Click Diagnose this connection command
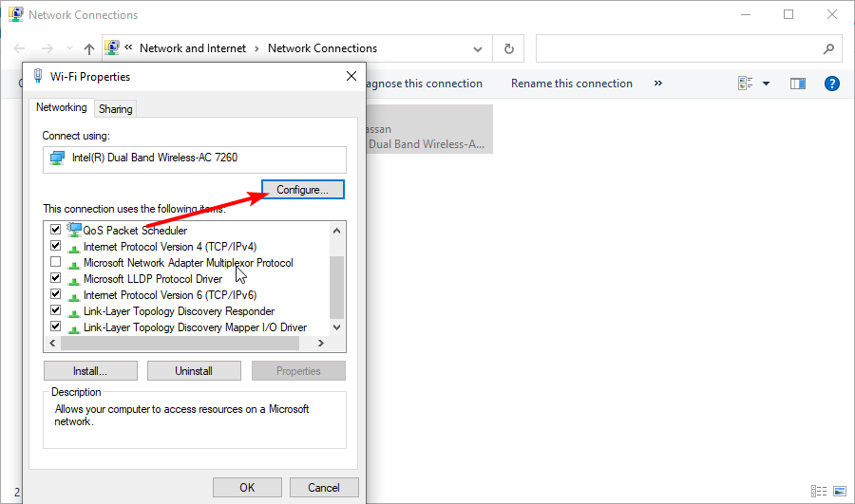 [424, 84]
